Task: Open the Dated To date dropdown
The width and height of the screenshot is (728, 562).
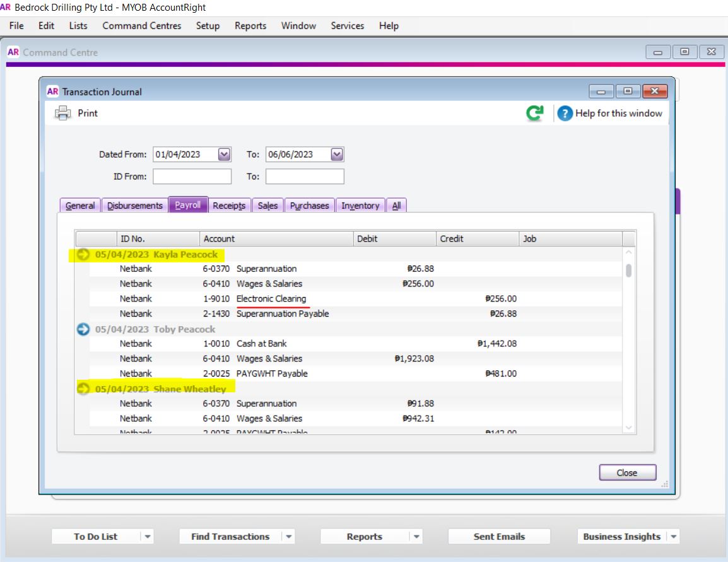Action: pos(337,154)
